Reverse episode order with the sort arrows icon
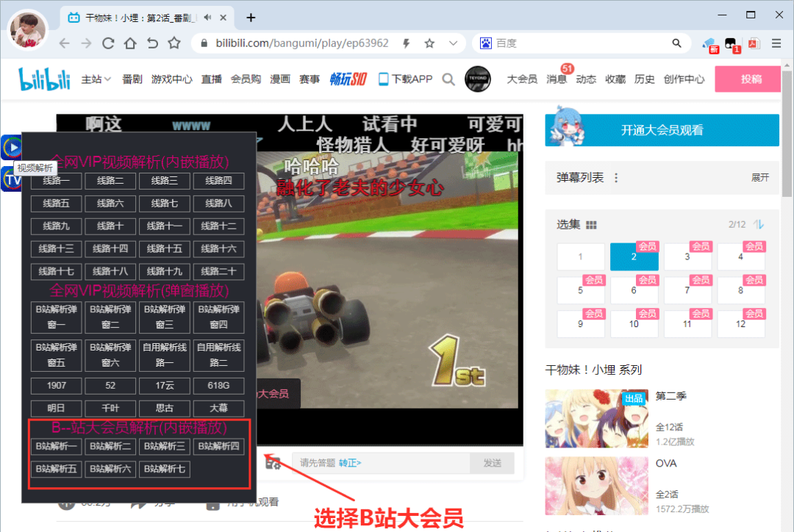The height and width of the screenshot is (532, 794). coord(759,224)
